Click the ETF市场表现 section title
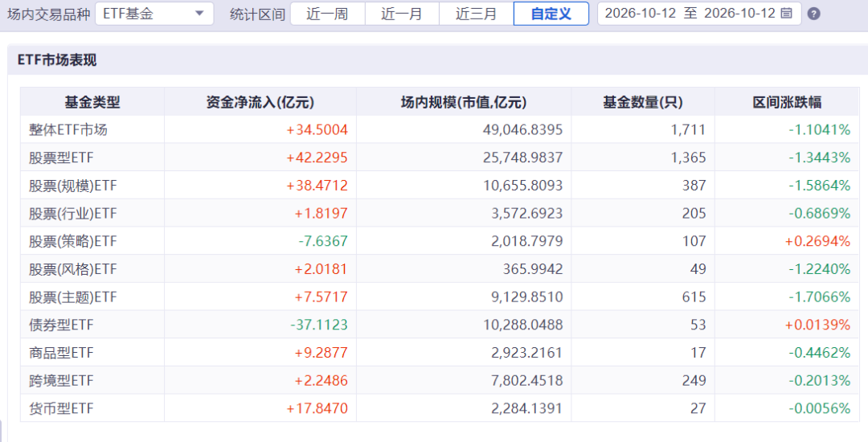This screenshot has height=442, width=868. 57,60
